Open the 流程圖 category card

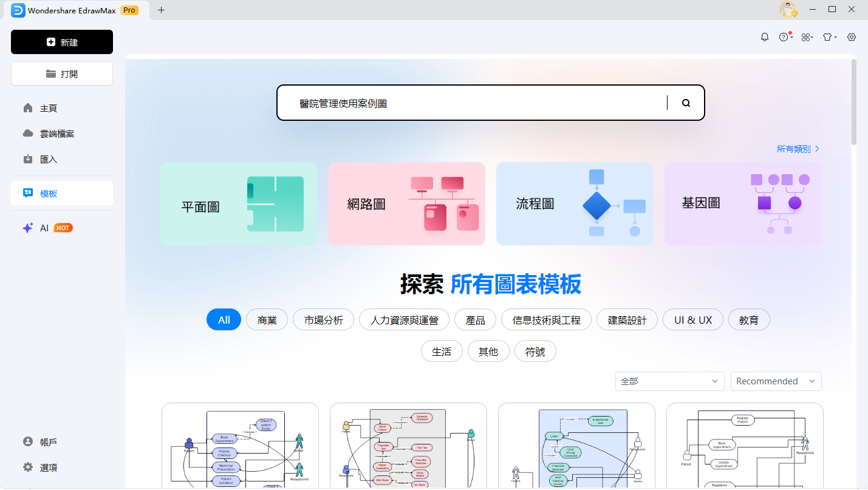575,203
